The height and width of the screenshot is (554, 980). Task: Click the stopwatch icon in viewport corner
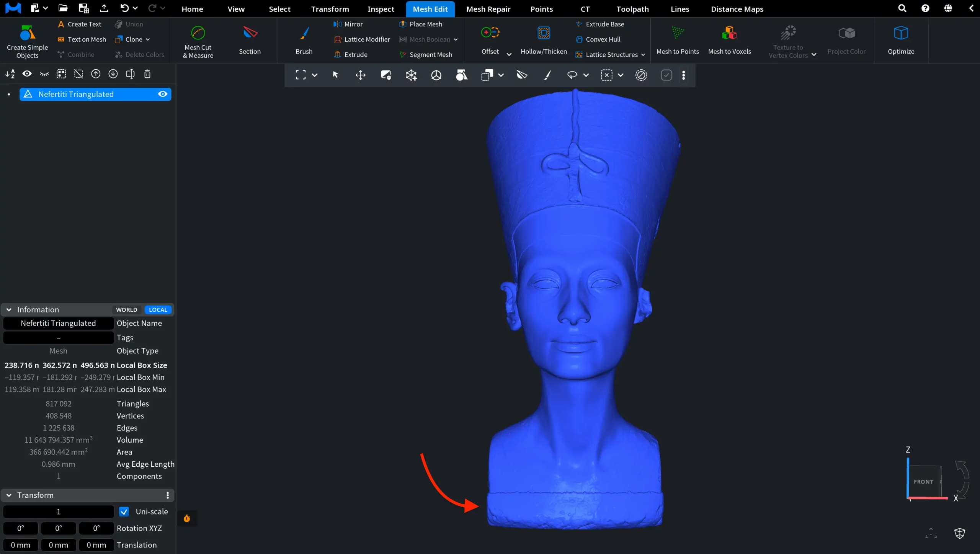(187, 518)
